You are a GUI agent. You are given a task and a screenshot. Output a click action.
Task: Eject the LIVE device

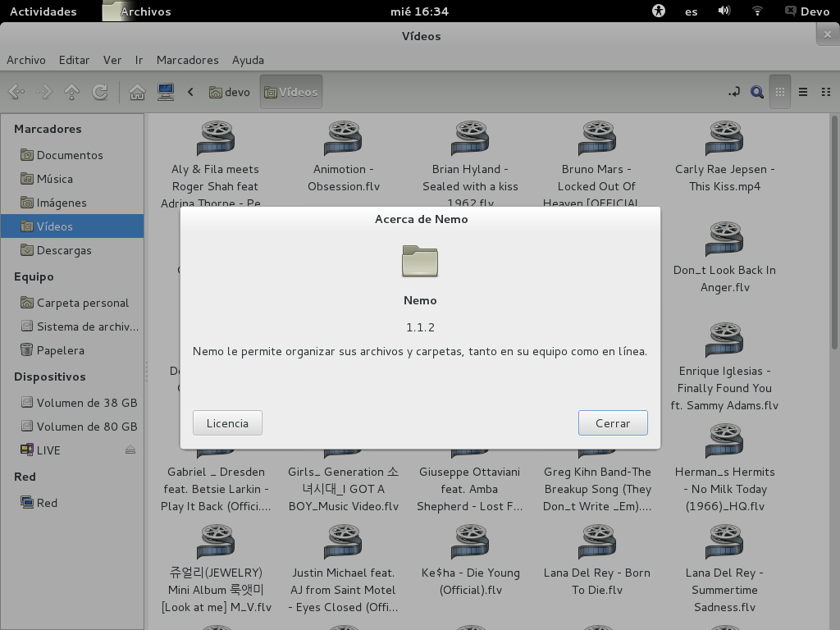pyautogui.click(x=130, y=450)
